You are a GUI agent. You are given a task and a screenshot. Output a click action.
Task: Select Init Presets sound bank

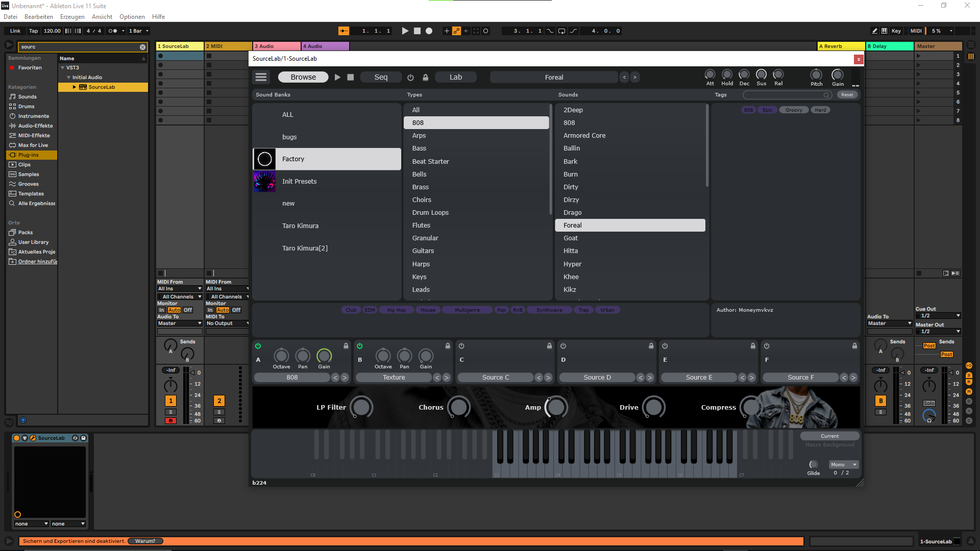pos(327,182)
